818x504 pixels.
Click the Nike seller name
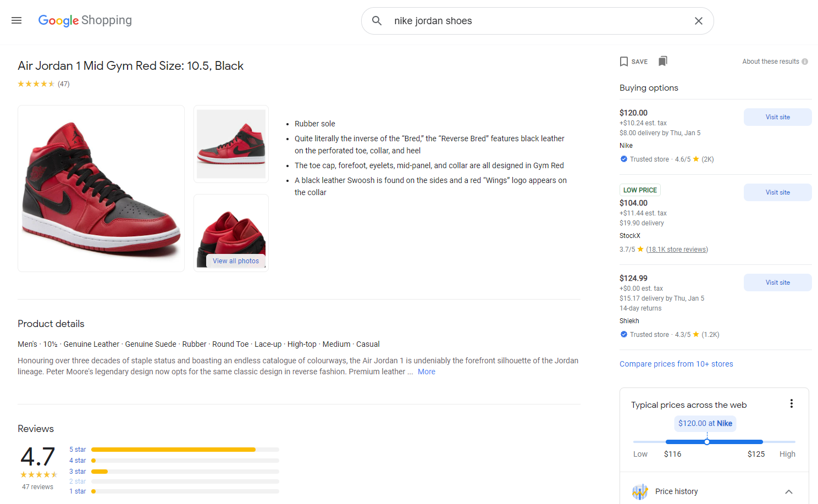pyautogui.click(x=626, y=146)
